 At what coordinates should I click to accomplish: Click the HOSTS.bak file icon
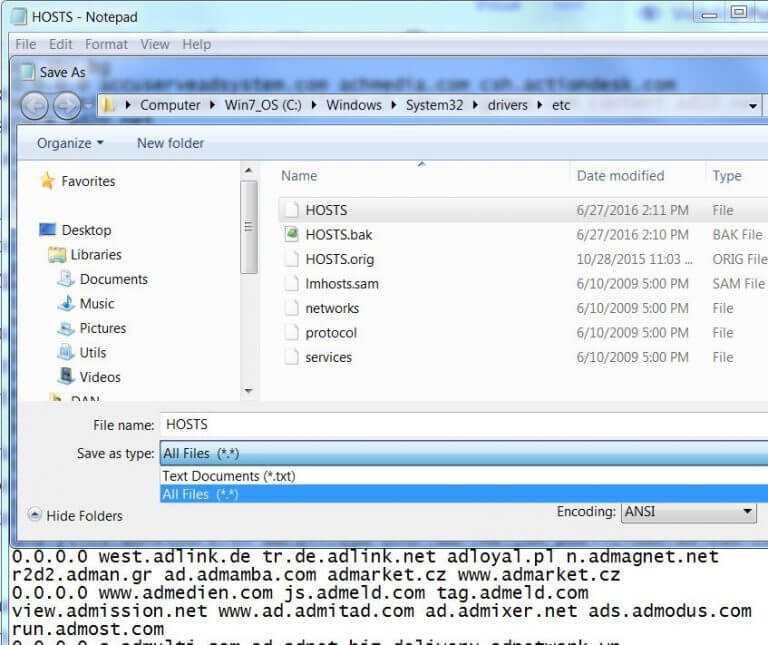click(291, 234)
